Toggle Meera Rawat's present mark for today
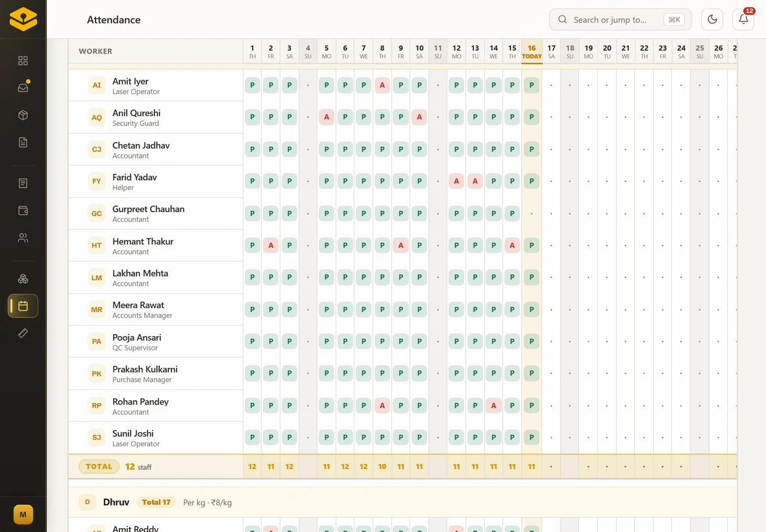Image resolution: width=766 pixels, height=532 pixels. 532,309
